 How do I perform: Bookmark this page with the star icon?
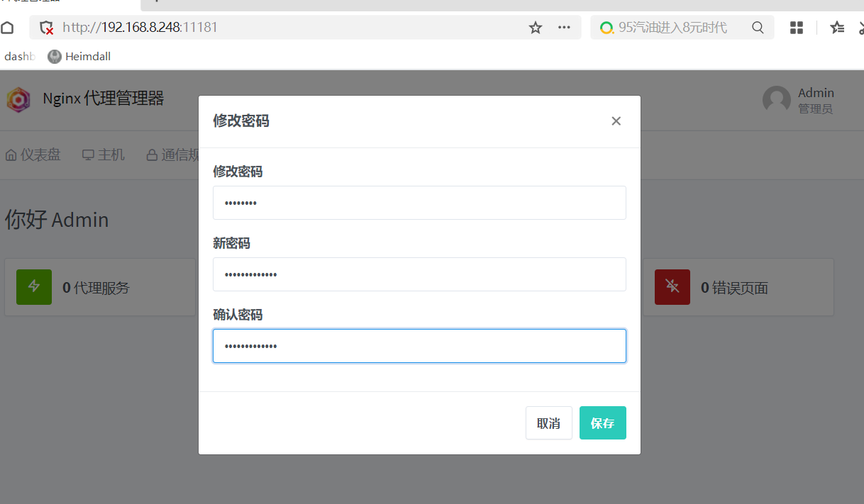click(x=536, y=28)
